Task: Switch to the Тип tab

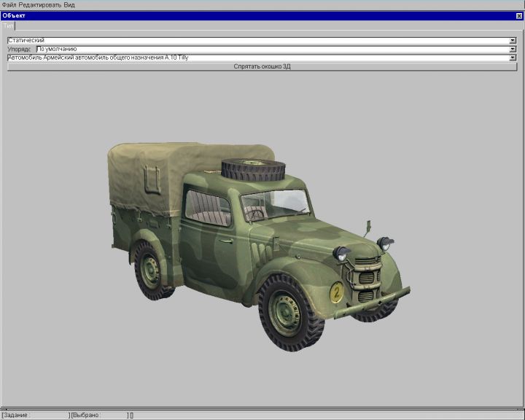Action: tap(8, 26)
